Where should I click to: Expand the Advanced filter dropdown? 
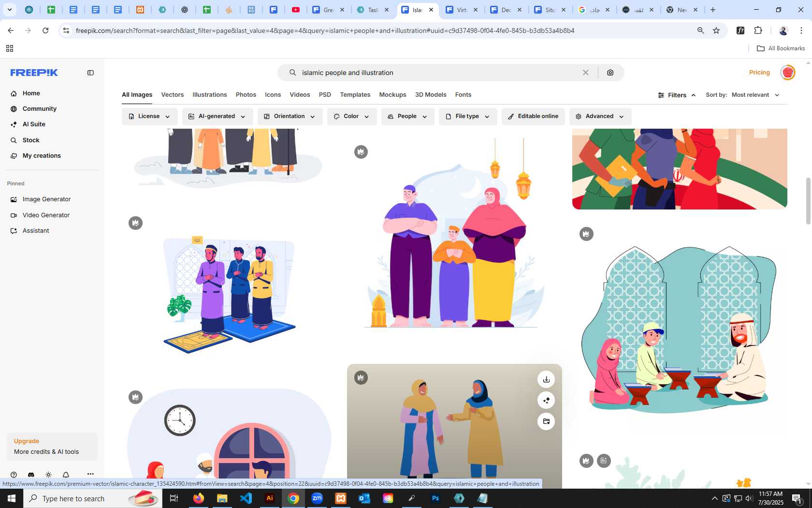(600, 117)
